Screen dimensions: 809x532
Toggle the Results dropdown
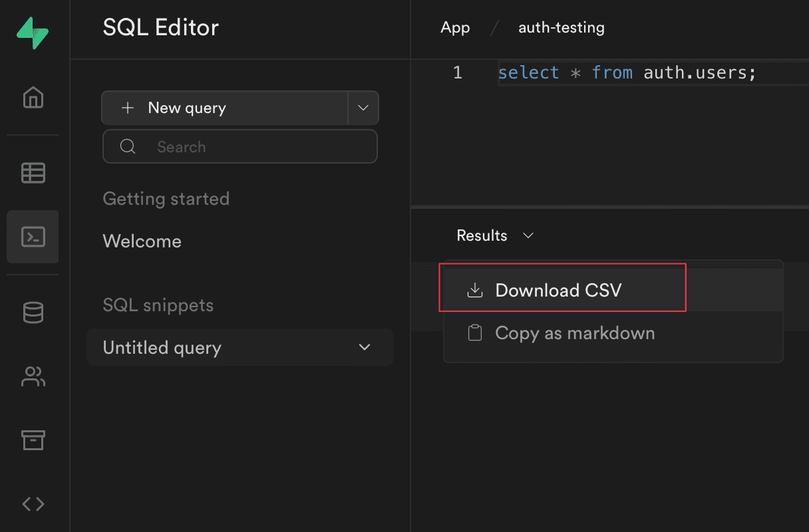click(x=495, y=235)
